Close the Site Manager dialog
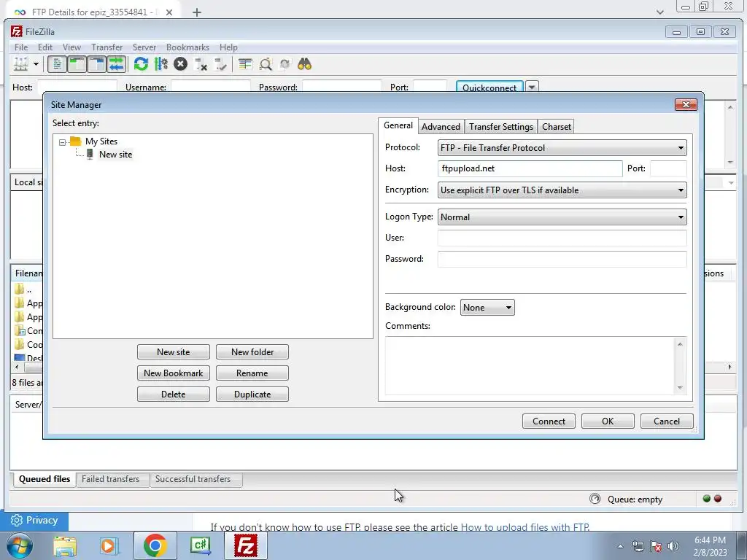This screenshot has width=747, height=560. click(x=686, y=104)
